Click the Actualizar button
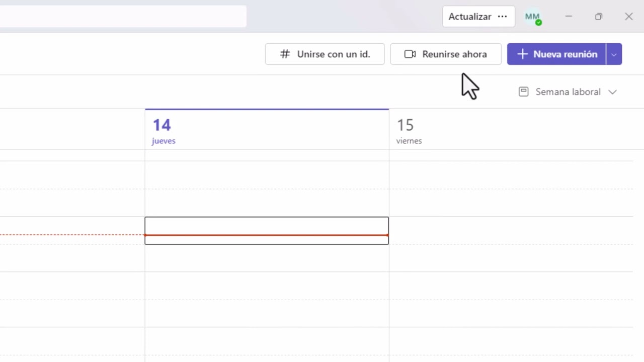The height and width of the screenshot is (362, 644). 470,17
